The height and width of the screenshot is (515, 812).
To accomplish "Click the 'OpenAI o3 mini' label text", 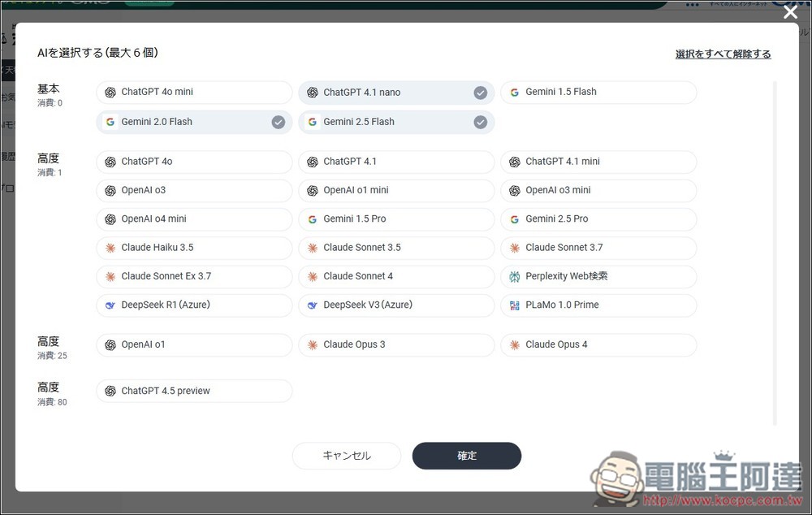I will [x=558, y=190].
